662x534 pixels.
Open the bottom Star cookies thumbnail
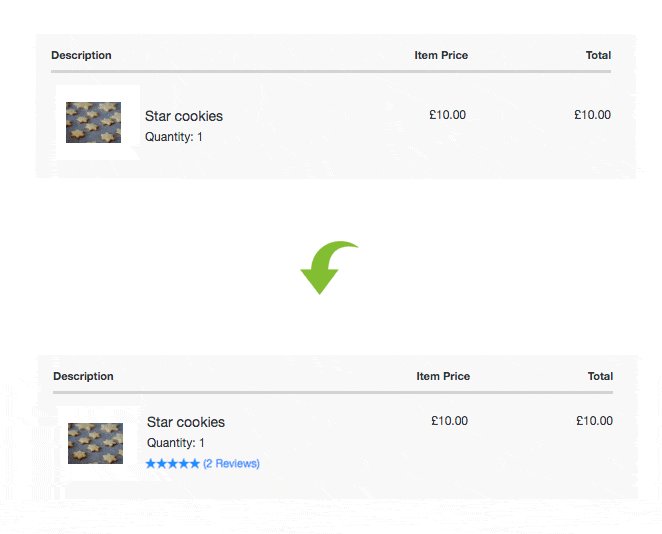coord(95,443)
